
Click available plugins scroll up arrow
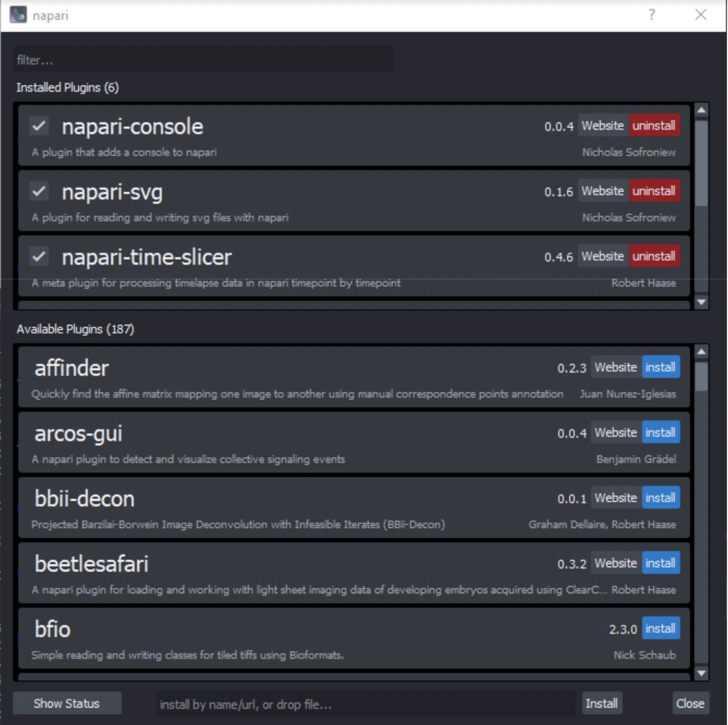click(701, 352)
